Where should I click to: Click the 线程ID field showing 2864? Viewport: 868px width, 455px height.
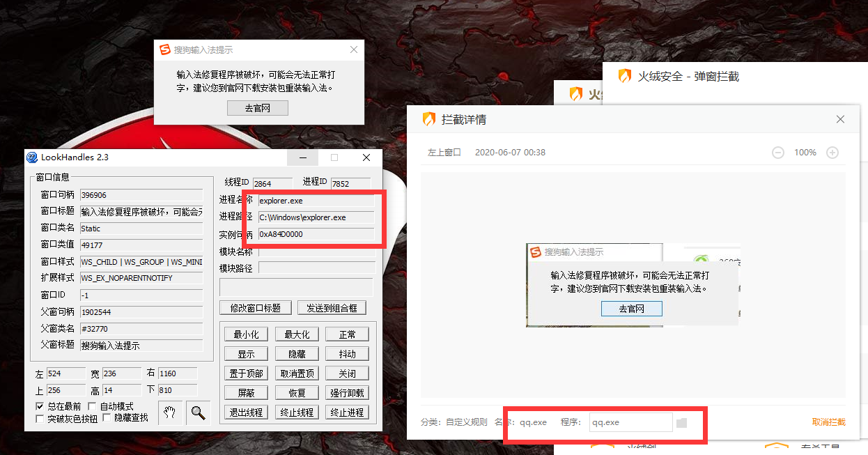273,184
